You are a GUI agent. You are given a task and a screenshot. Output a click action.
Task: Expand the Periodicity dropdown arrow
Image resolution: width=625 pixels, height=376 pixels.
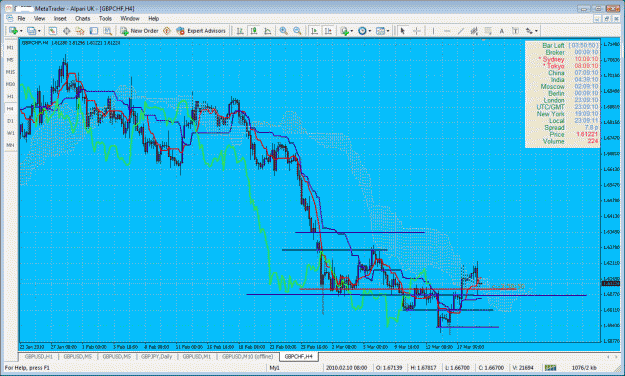[370, 31]
